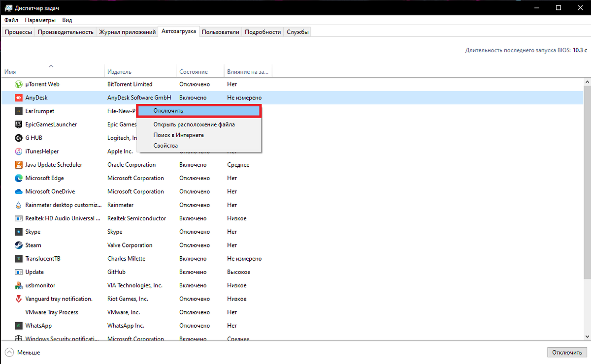Click Среднее impact for Java Update Scheduler
This screenshot has height=364, width=591.
[x=238, y=165]
